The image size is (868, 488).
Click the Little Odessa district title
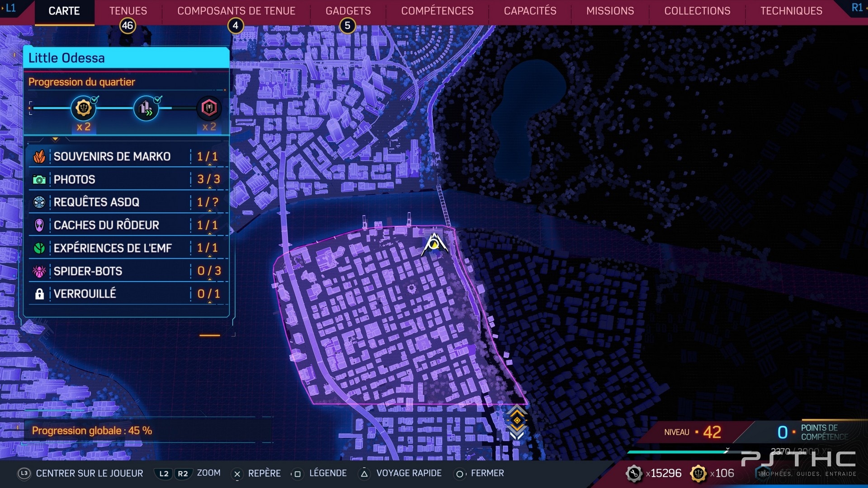(66, 58)
